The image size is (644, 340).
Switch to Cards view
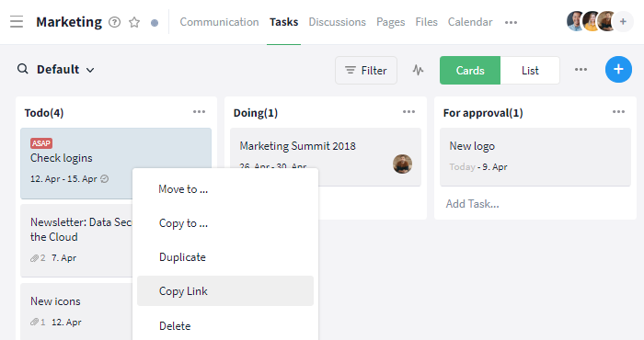470,71
